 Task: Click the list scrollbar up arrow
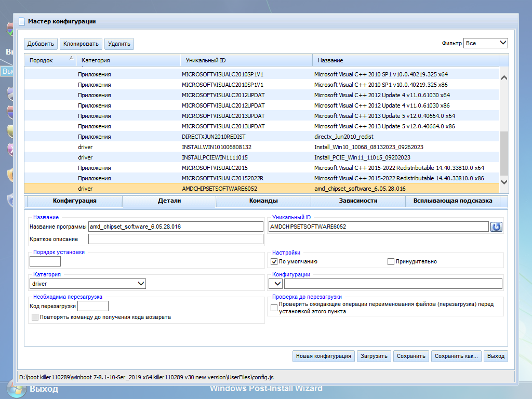(x=503, y=78)
